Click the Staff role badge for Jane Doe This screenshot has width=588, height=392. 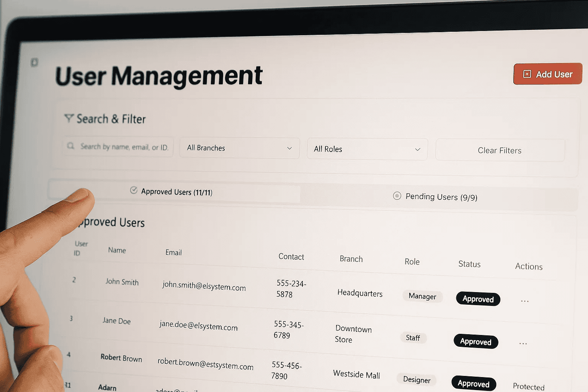pos(413,338)
